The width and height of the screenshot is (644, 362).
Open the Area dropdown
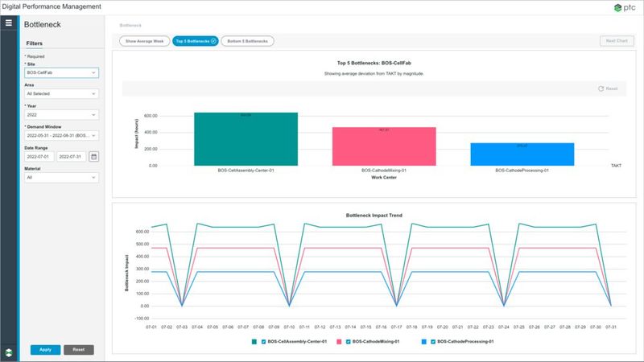click(61, 93)
